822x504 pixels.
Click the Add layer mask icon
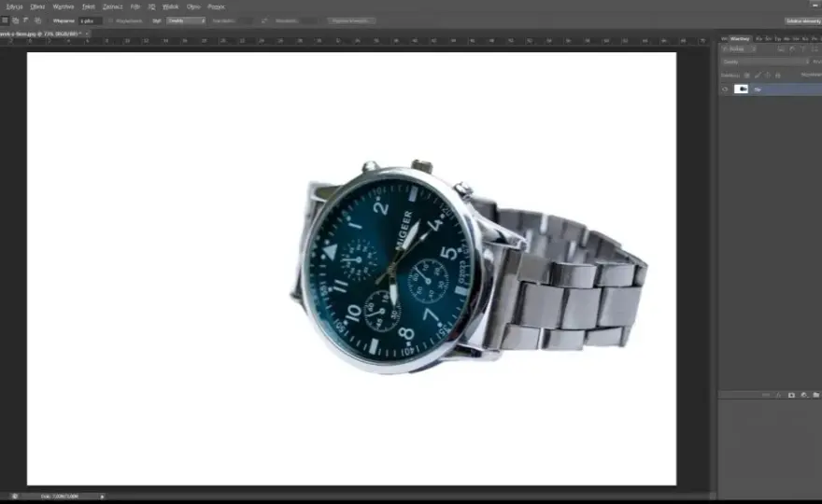pyautogui.click(x=791, y=395)
